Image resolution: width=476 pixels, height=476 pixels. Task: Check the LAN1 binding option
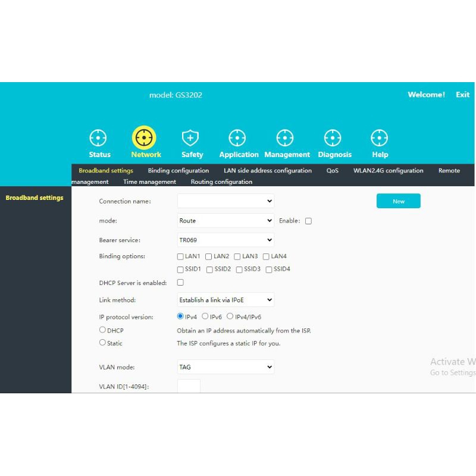[180, 256]
